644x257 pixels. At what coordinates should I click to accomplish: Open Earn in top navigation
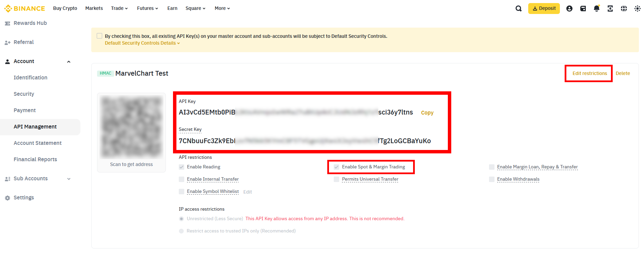tap(172, 8)
